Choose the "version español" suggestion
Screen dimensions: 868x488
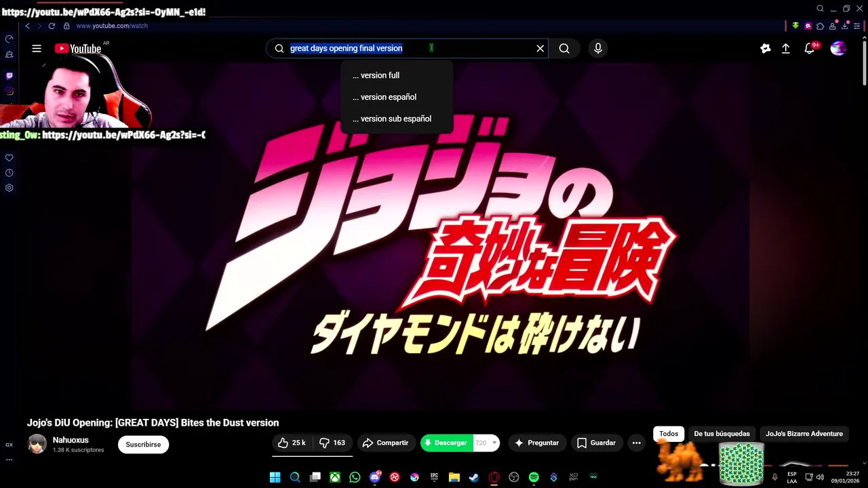click(397, 97)
